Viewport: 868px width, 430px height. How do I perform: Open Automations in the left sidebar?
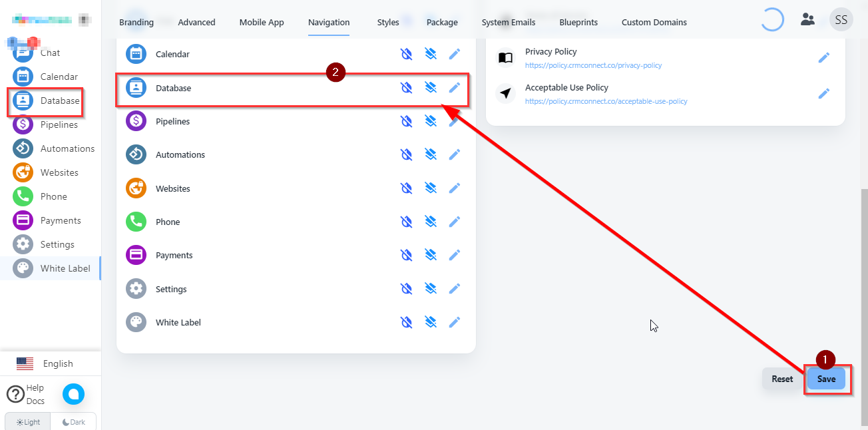pyautogui.click(x=67, y=148)
